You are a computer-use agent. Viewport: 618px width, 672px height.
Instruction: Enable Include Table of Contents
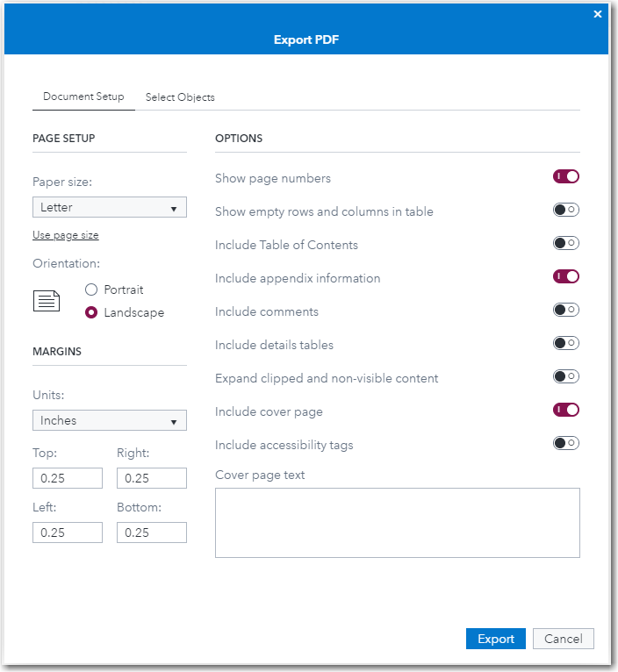[x=566, y=243]
